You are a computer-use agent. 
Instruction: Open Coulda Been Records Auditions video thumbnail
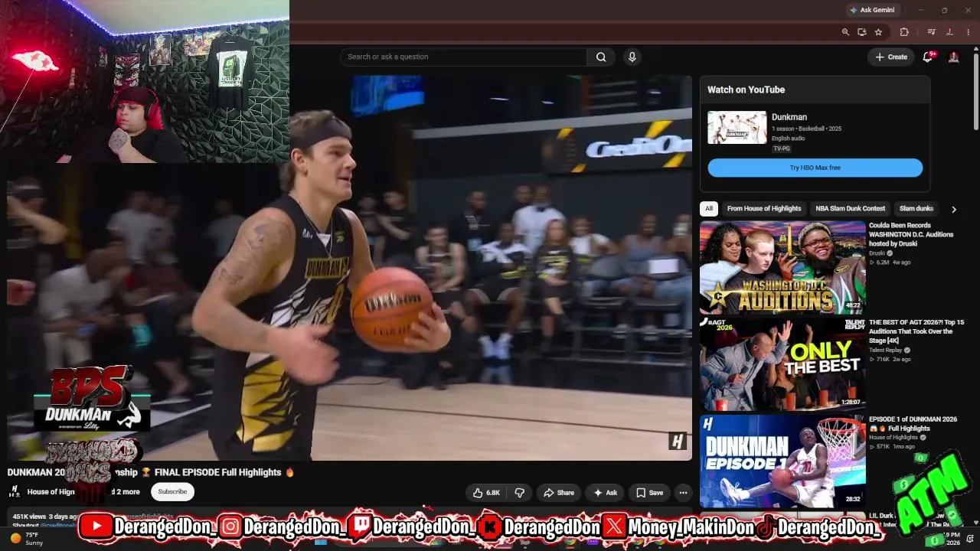[x=782, y=268]
